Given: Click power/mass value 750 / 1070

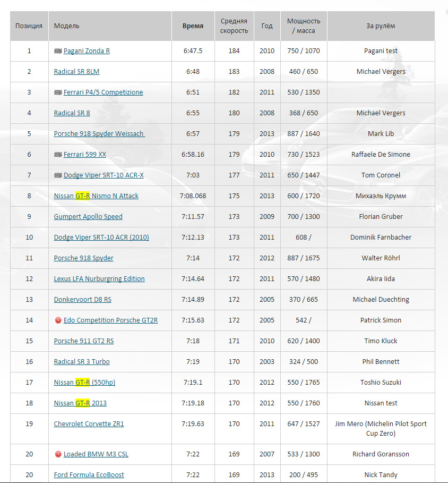Looking at the screenshot, I should tap(304, 51).
